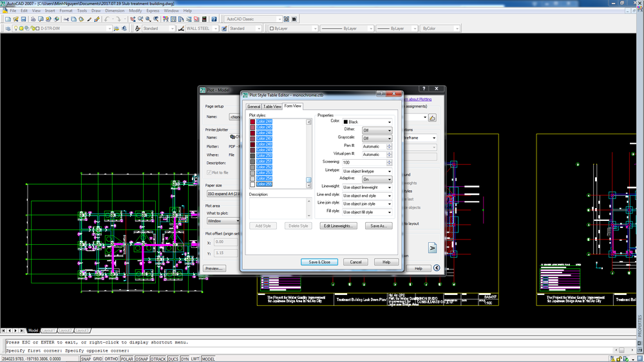The image size is (644, 362).
Task: Click the Dimension Style icon
Action: click(181, 28)
